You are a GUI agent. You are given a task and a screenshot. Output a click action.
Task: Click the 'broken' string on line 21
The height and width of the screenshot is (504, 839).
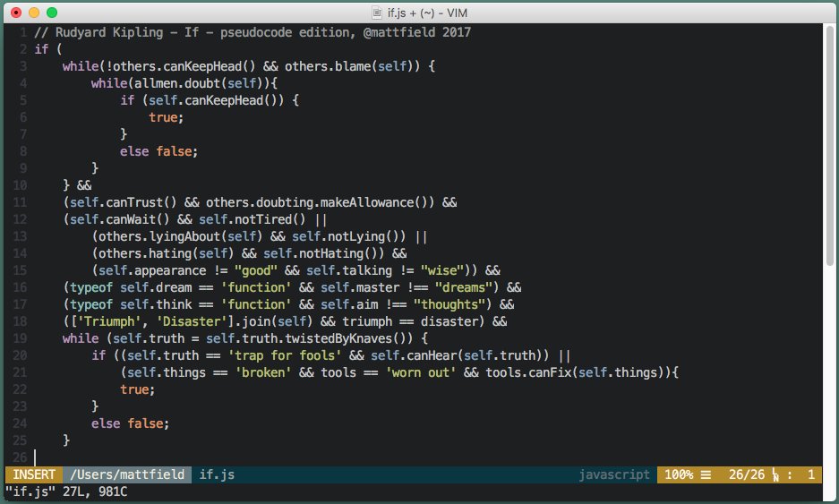click(263, 372)
